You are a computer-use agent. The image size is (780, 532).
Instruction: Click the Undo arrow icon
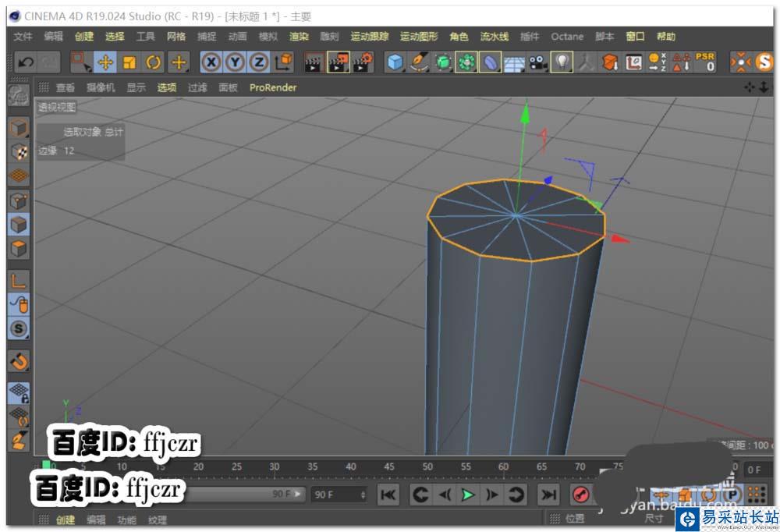25,62
